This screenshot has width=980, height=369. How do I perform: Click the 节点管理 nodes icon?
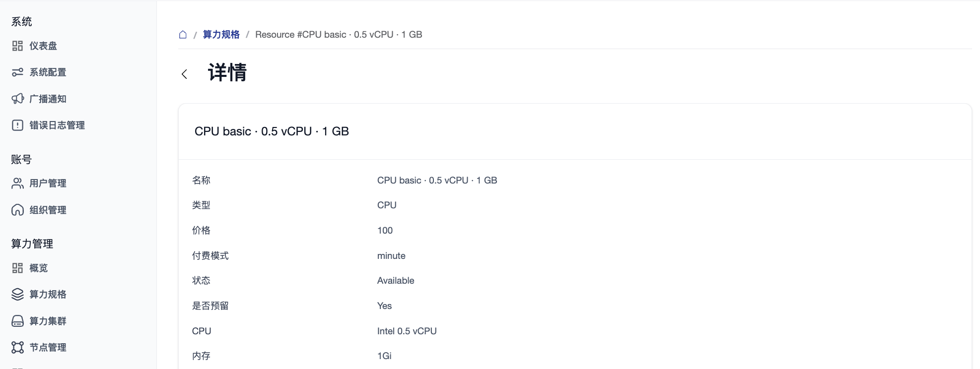coord(17,348)
